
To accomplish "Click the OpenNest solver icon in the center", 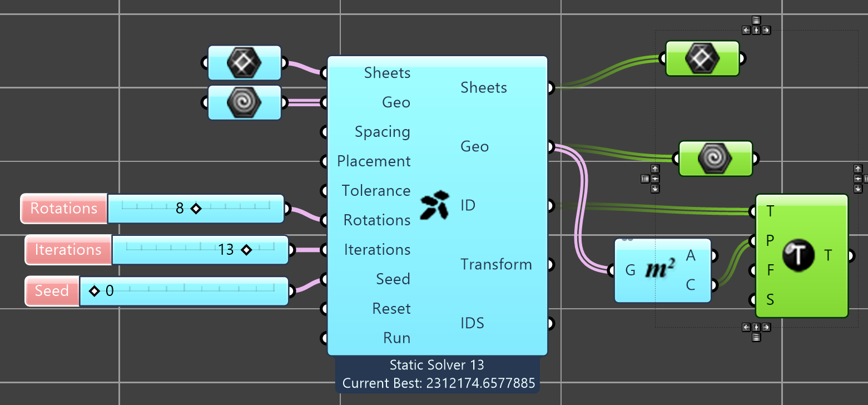I will 435,205.
